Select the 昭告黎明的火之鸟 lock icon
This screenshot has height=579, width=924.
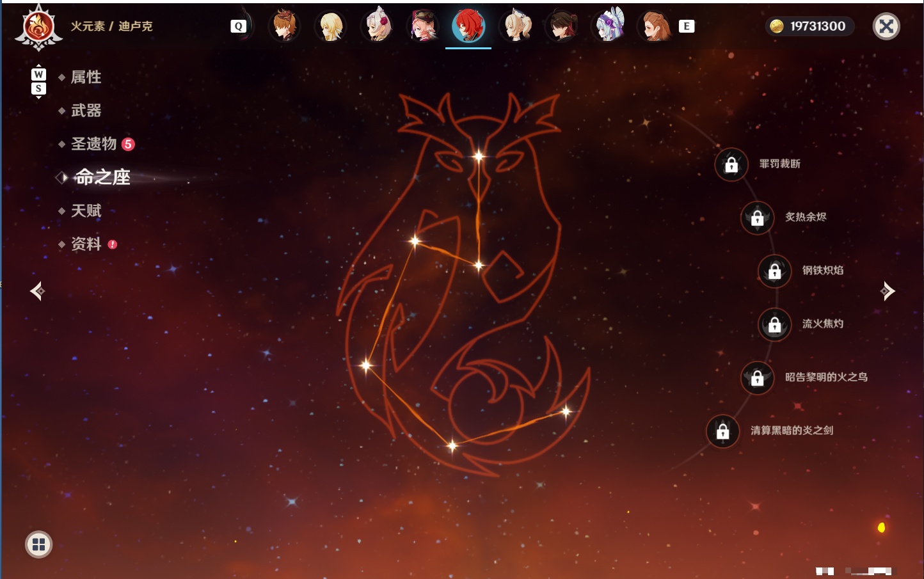point(758,377)
